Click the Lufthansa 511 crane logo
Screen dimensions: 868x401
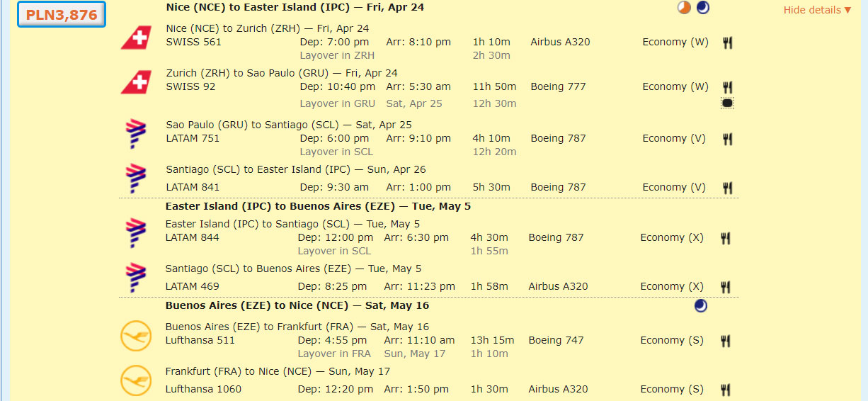[x=136, y=335]
